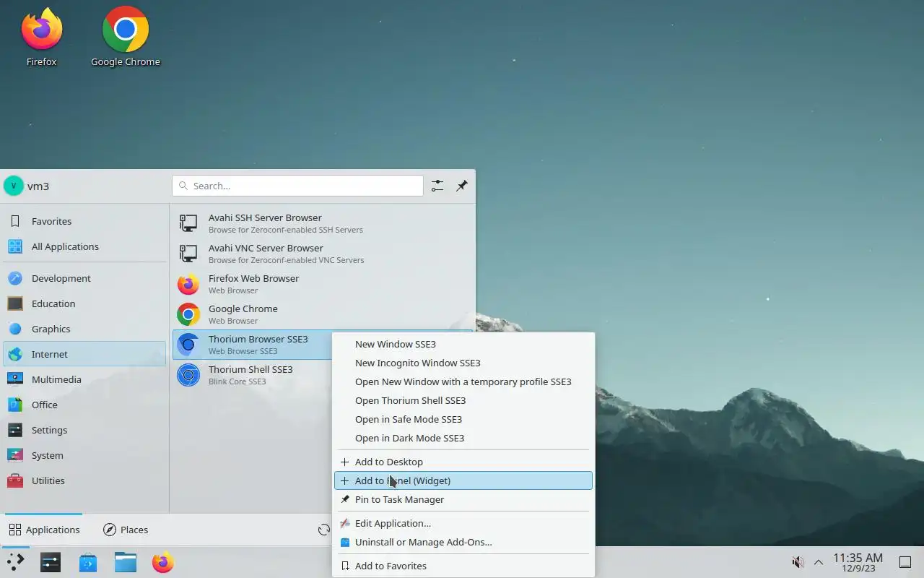
Task: Click the vm3 user avatar
Action: [x=13, y=186]
